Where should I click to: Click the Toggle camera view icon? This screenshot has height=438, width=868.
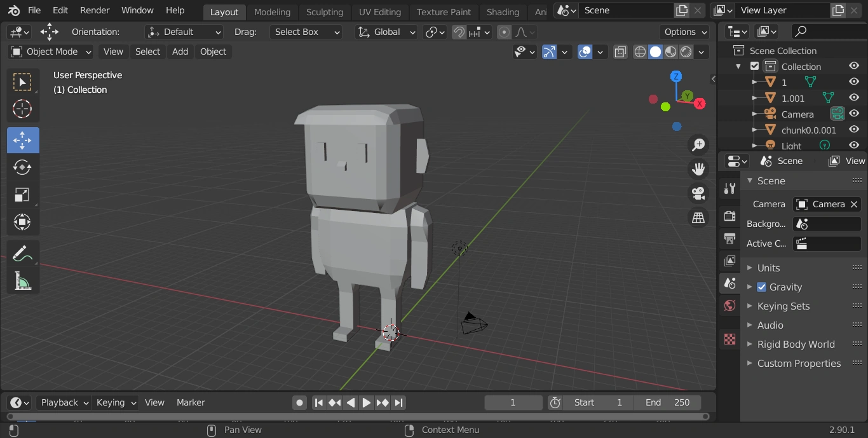[x=698, y=193]
